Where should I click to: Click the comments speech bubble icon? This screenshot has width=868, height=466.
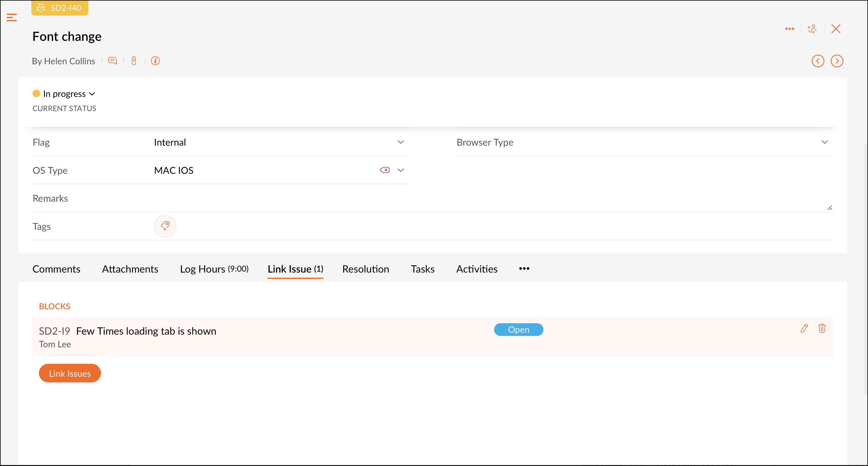click(x=112, y=61)
